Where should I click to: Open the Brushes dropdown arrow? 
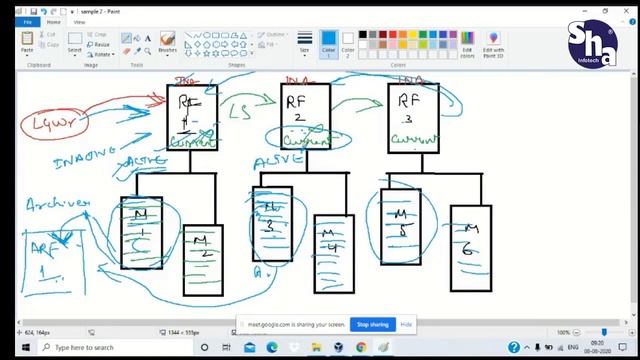tap(167, 55)
